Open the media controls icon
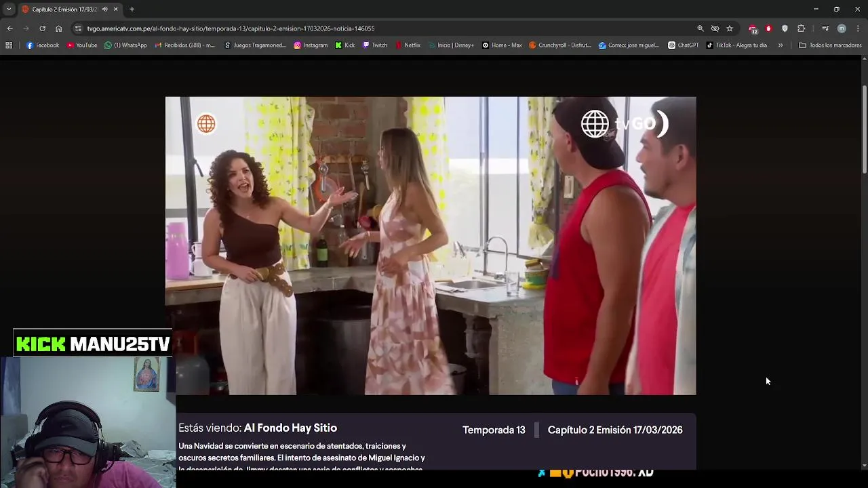The height and width of the screenshot is (488, 868). [x=825, y=28]
